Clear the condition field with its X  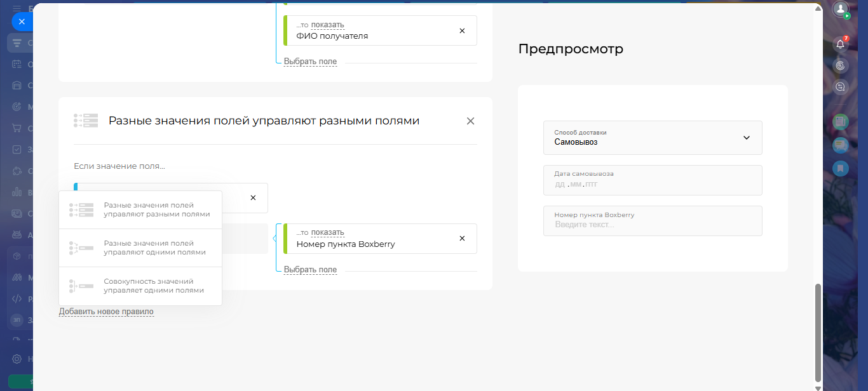pos(253,198)
